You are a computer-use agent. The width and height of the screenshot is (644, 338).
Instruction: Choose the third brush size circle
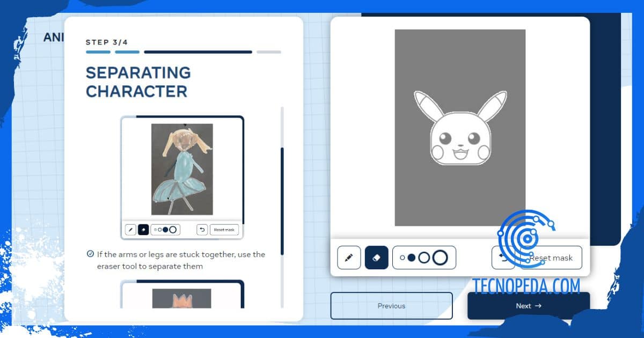pyautogui.click(x=424, y=258)
